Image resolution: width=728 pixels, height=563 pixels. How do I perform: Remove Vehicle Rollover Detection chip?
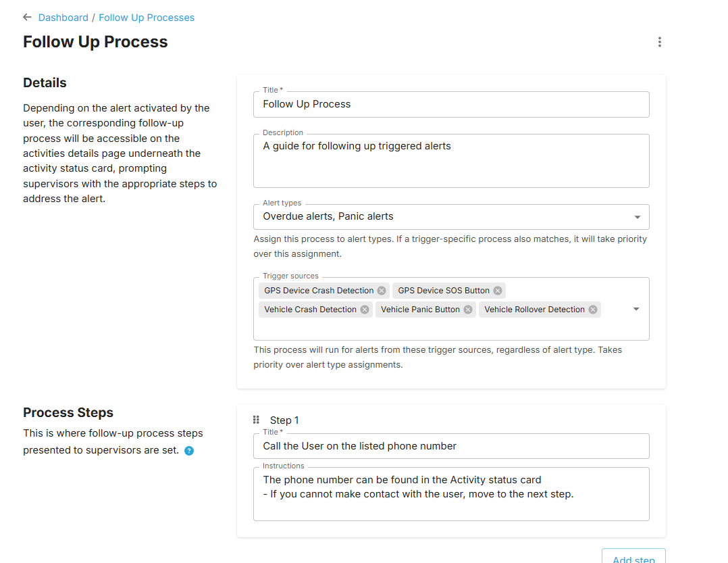coord(593,310)
